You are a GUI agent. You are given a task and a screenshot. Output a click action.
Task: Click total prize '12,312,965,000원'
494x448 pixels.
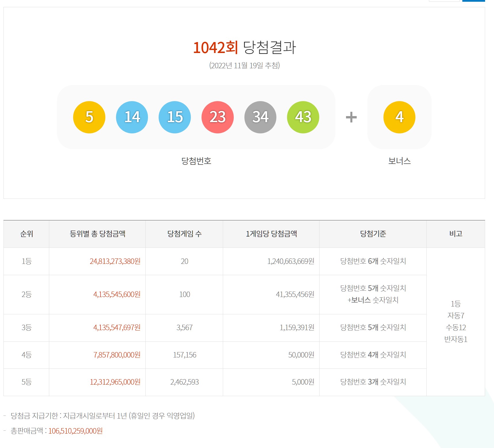tap(115, 382)
